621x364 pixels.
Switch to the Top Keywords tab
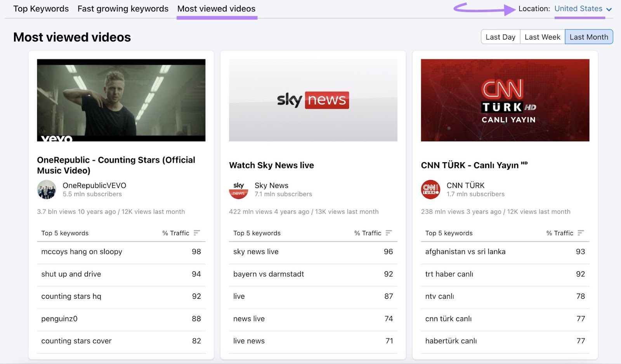point(41,9)
